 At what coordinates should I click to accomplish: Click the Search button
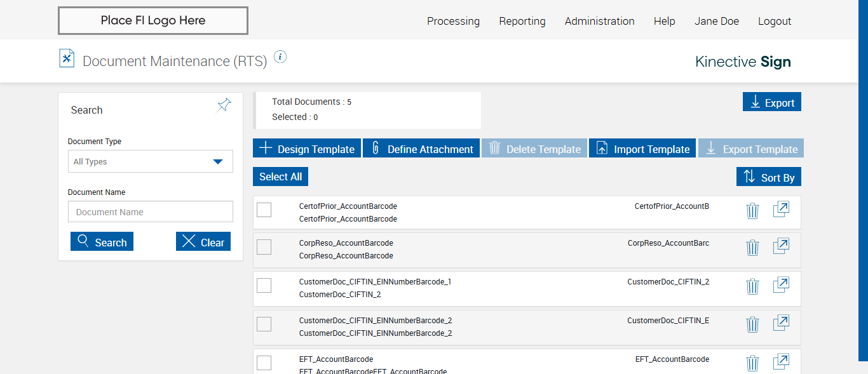[102, 242]
